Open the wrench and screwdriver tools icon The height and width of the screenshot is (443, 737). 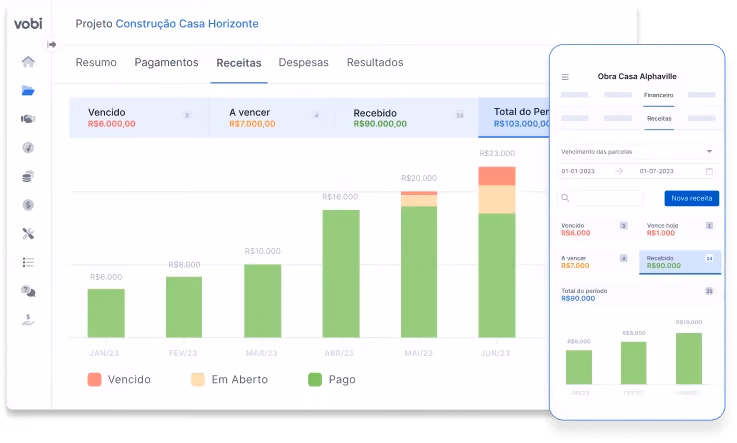[28, 233]
